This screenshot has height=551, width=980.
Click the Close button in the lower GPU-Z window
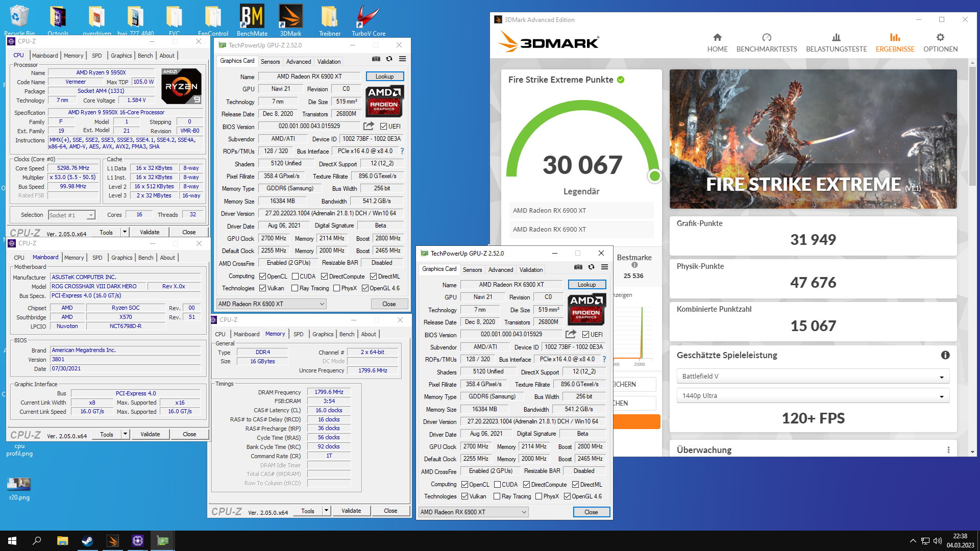pyautogui.click(x=591, y=512)
